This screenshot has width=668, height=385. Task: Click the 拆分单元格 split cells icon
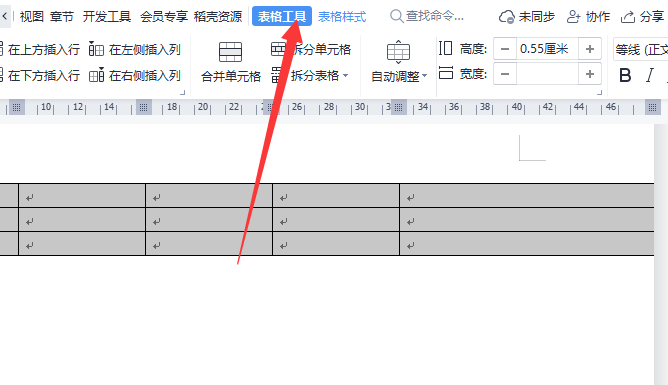point(278,49)
